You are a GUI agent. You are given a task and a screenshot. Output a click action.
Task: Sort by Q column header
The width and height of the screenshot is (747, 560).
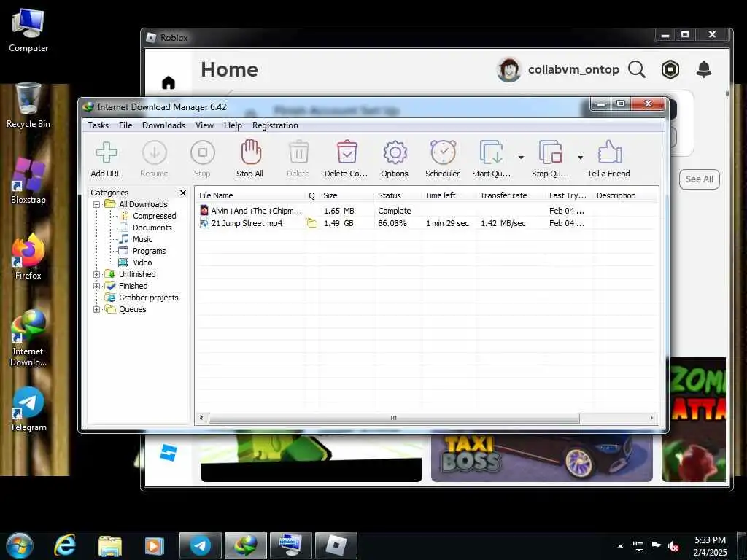click(312, 195)
